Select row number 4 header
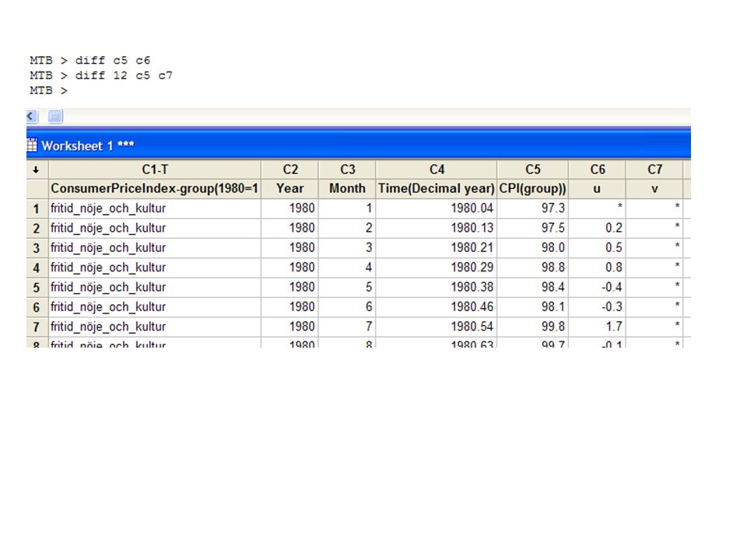Viewport: 747px width, 560px height. [x=37, y=268]
